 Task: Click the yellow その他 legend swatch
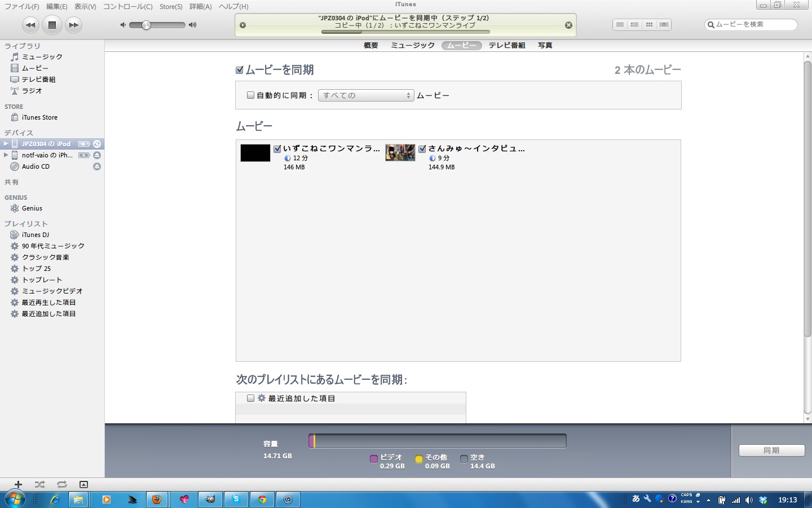coord(419,459)
